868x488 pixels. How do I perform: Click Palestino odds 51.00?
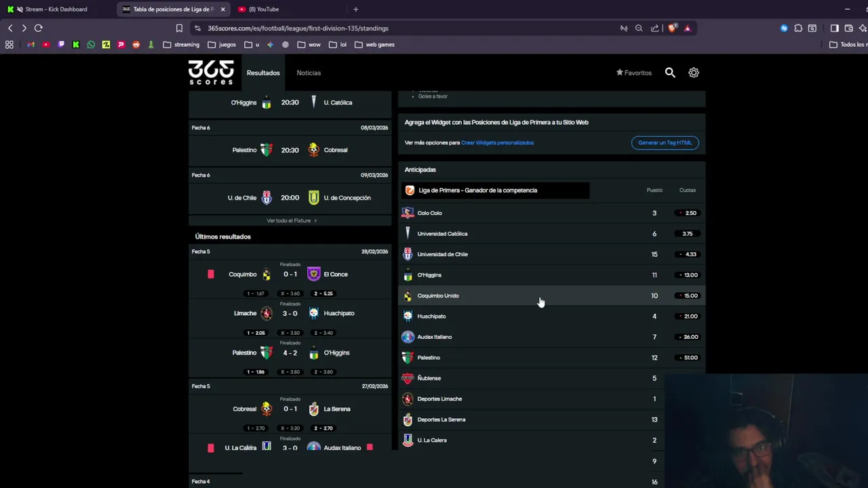(x=687, y=358)
